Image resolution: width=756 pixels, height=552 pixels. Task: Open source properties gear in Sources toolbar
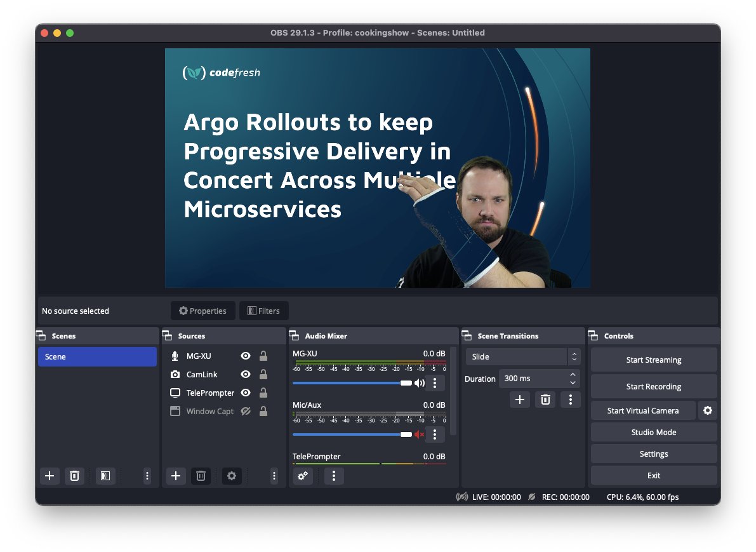click(x=232, y=476)
